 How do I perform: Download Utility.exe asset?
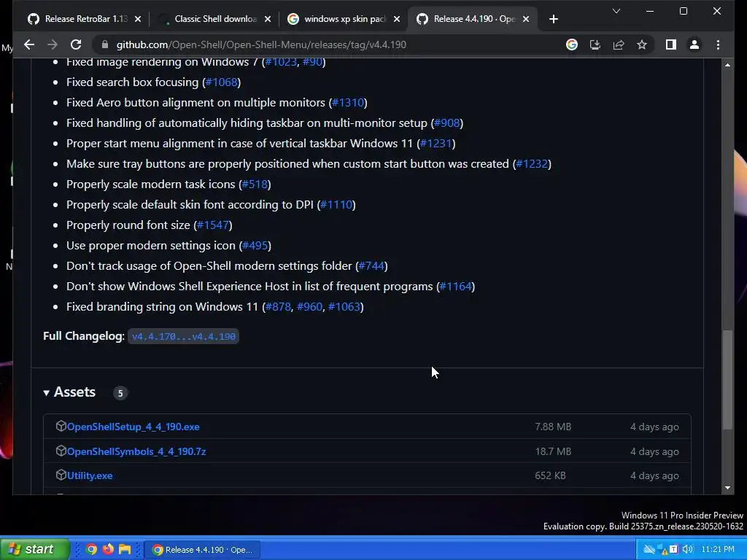90,476
